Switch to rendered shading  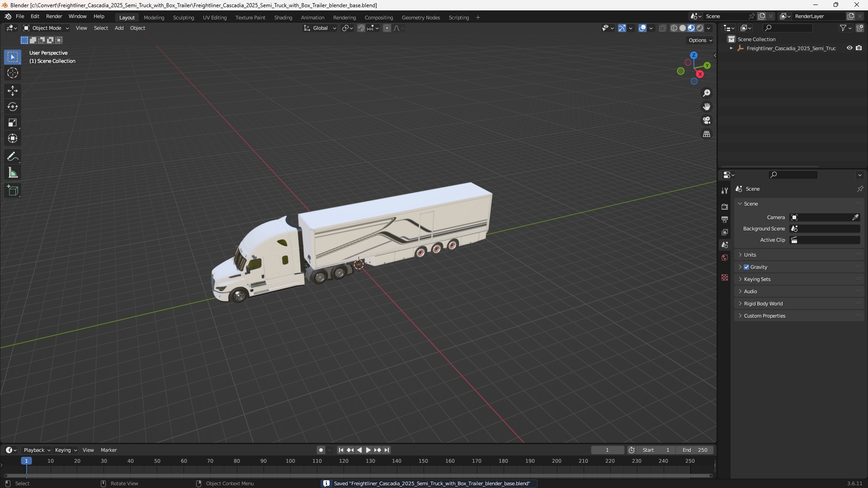700,28
